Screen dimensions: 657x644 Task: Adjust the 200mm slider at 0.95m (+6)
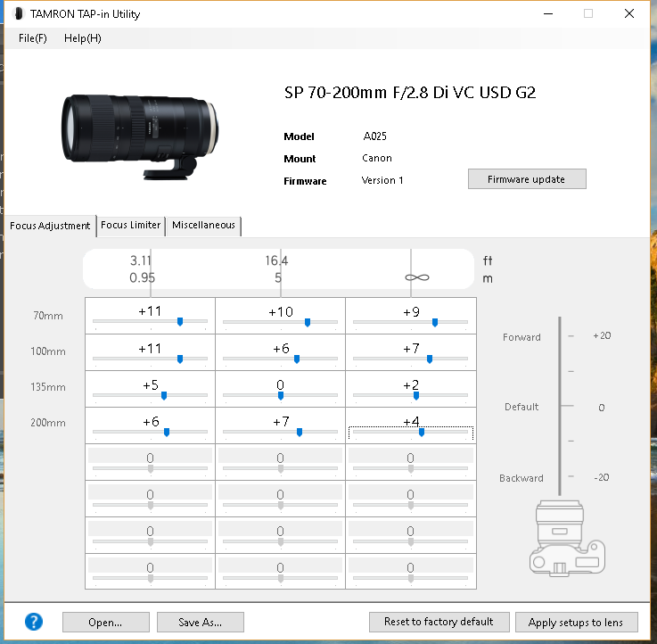click(x=167, y=432)
